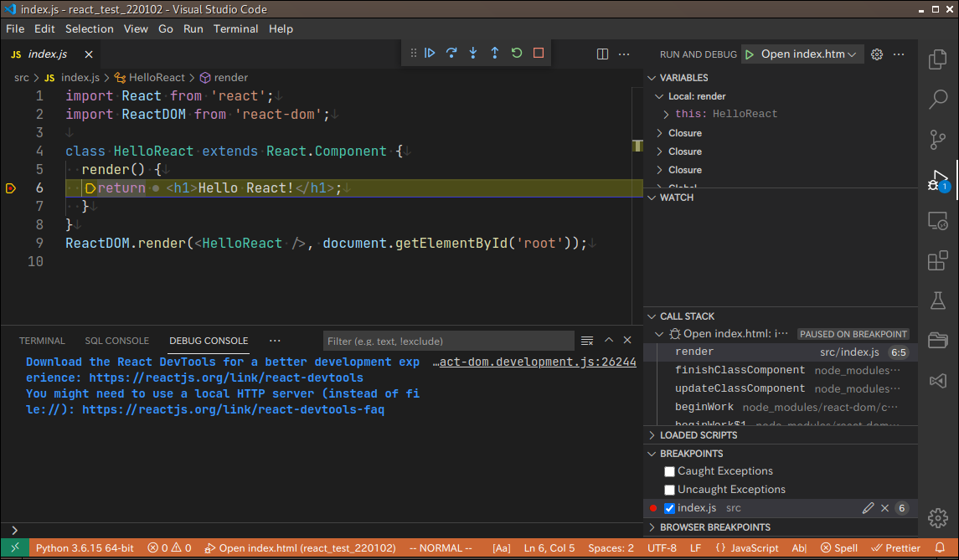
Task: Click the Python 3.6.15 64-bit interpreter
Action: pyautogui.click(x=85, y=547)
